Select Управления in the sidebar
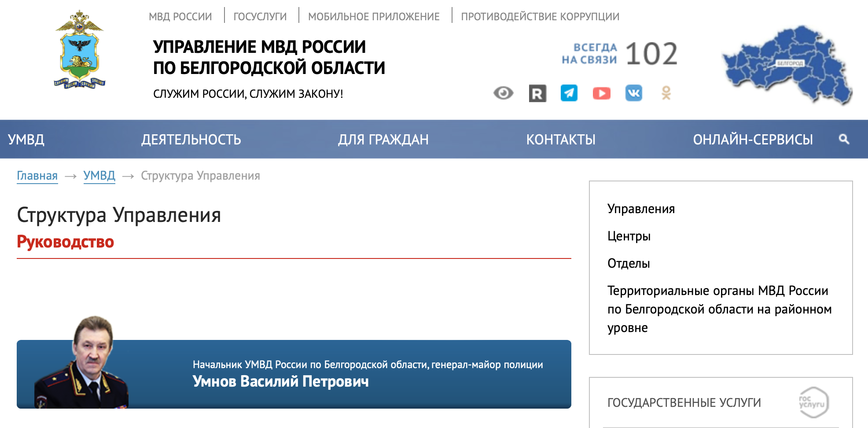 tap(641, 209)
